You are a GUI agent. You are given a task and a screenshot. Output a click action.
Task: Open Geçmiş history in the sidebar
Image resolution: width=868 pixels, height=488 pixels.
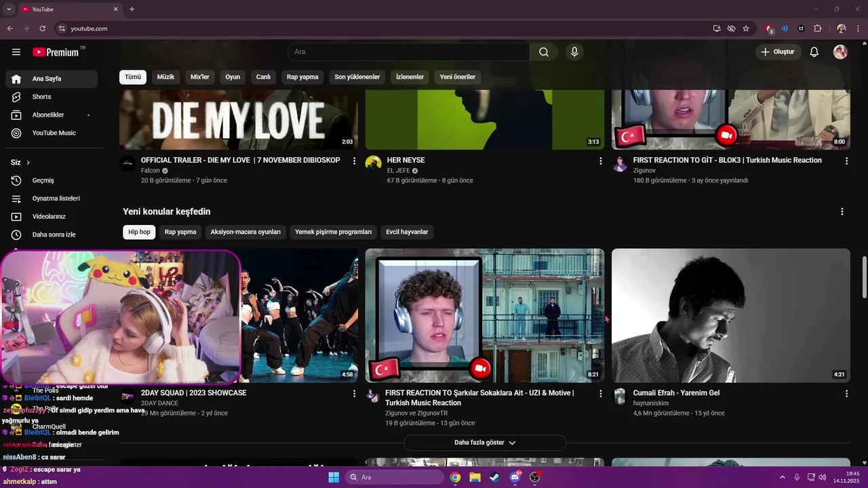pyautogui.click(x=52, y=180)
